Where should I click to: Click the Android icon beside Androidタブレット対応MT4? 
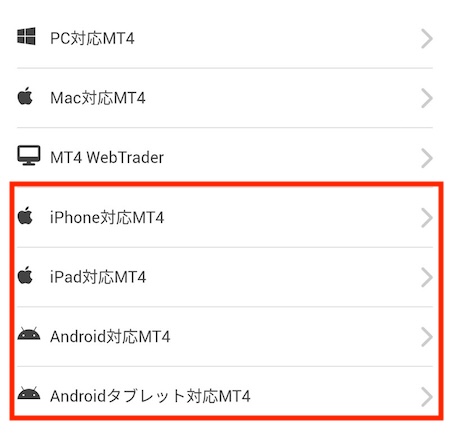click(29, 393)
